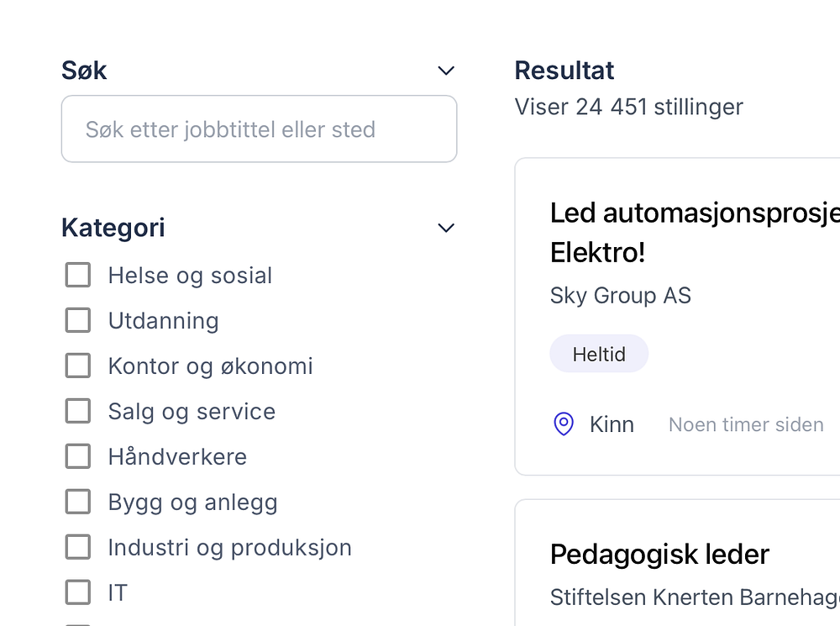The height and width of the screenshot is (626, 840).
Task: Enable the Utdanning category filter
Action: (78, 320)
